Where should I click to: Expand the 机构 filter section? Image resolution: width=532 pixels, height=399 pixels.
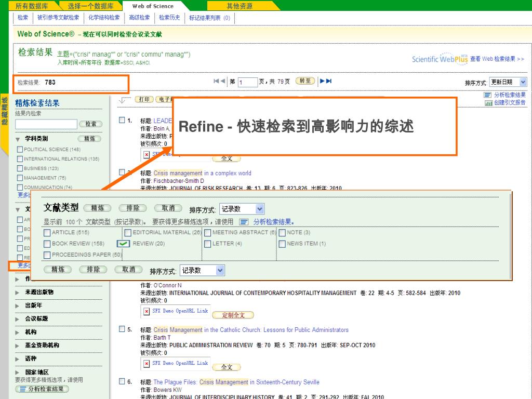click(x=17, y=332)
